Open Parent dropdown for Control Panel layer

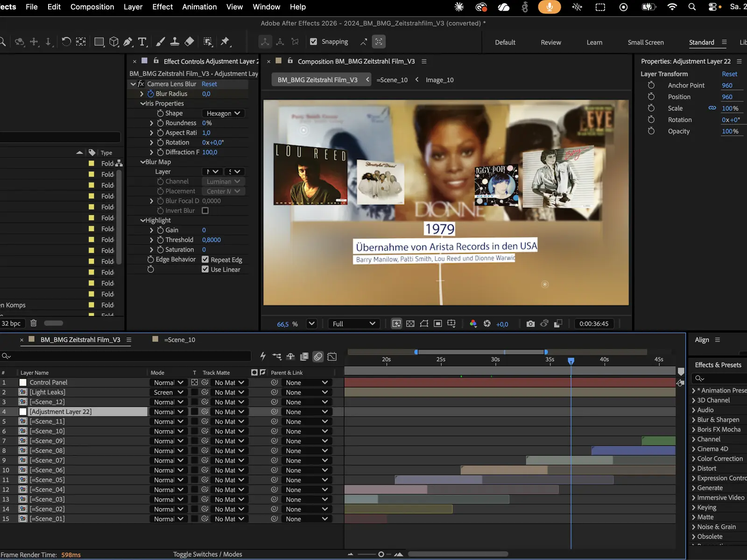(x=306, y=383)
